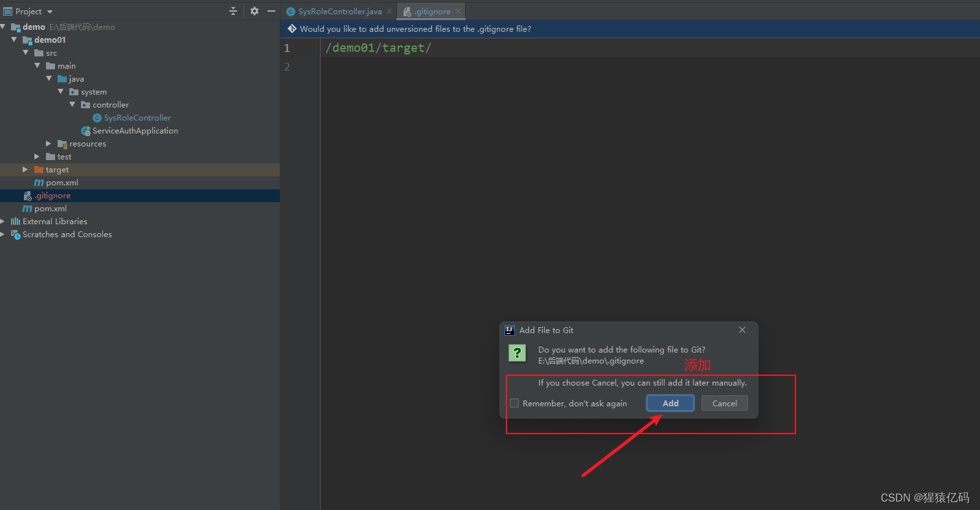Collapse the java source folder

pos(49,78)
